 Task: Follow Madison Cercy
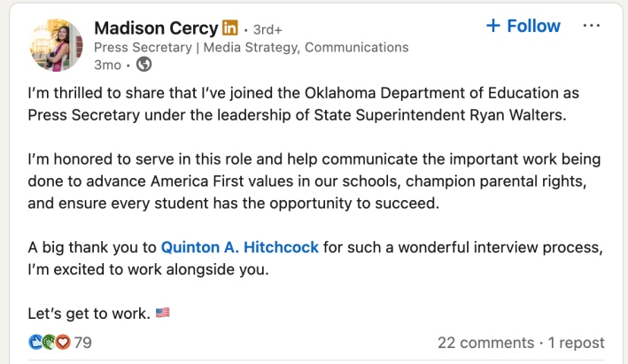pos(523,26)
